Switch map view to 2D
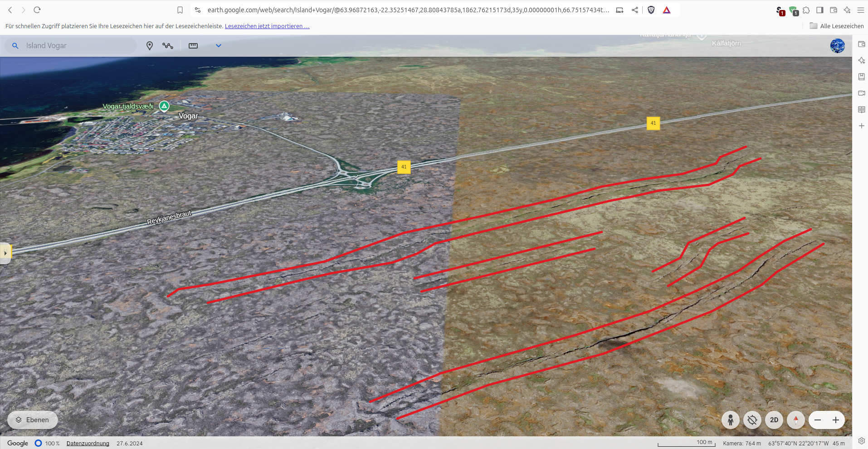868x449 pixels. pos(774,420)
